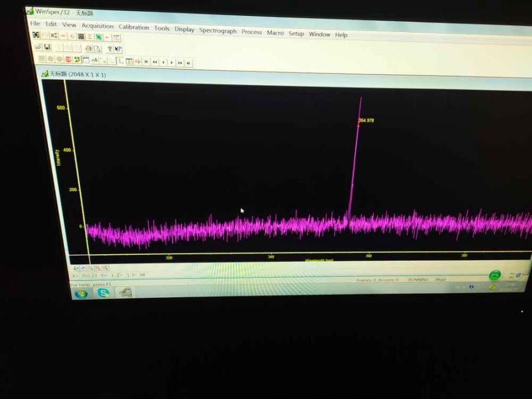The width and height of the screenshot is (532, 399).
Task: Step to previous frame arrow
Action: (x=163, y=62)
